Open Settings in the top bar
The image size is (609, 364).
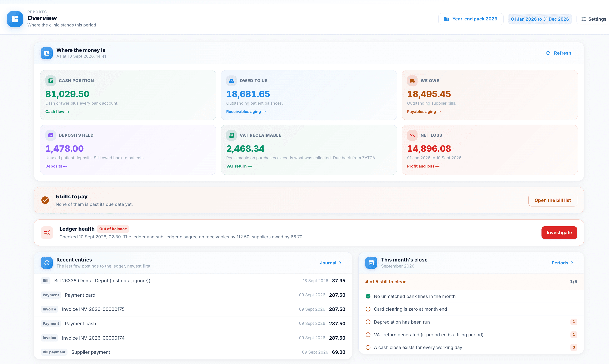tap(594, 19)
